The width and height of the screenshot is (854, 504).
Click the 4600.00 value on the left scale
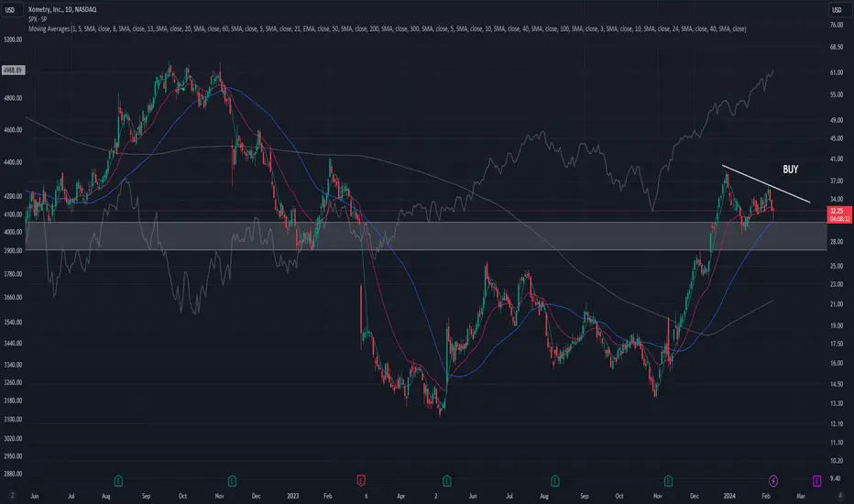click(13, 130)
